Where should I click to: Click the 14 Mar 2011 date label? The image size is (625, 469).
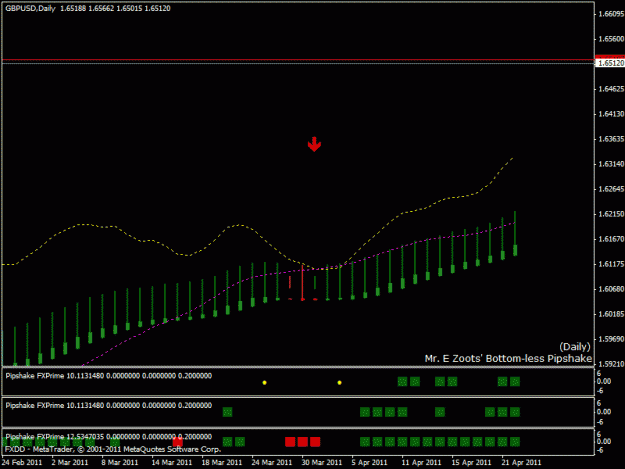(x=172, y=463)
